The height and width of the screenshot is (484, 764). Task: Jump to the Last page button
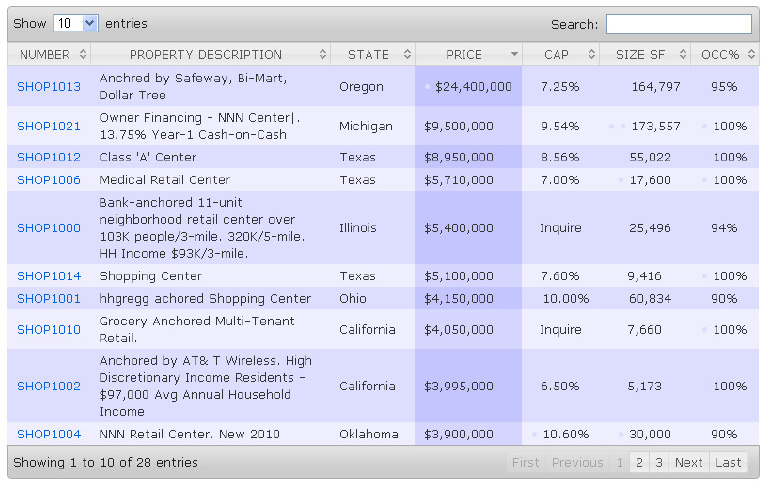tap(728, 462)
